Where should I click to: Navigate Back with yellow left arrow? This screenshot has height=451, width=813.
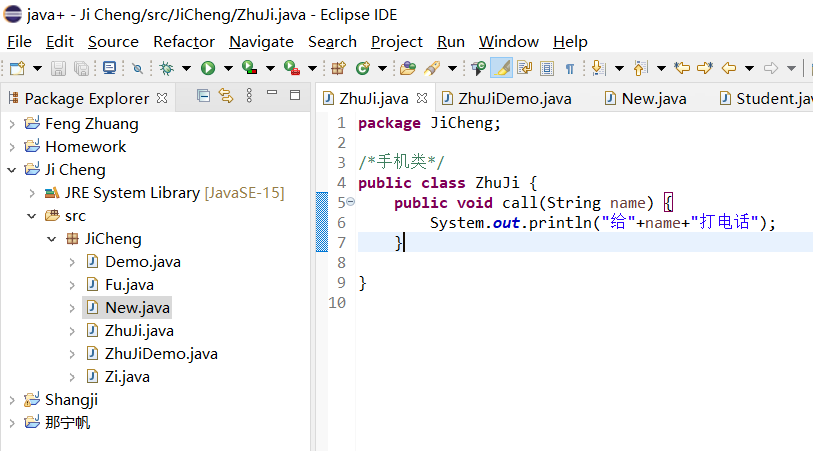tap(729, 68)
